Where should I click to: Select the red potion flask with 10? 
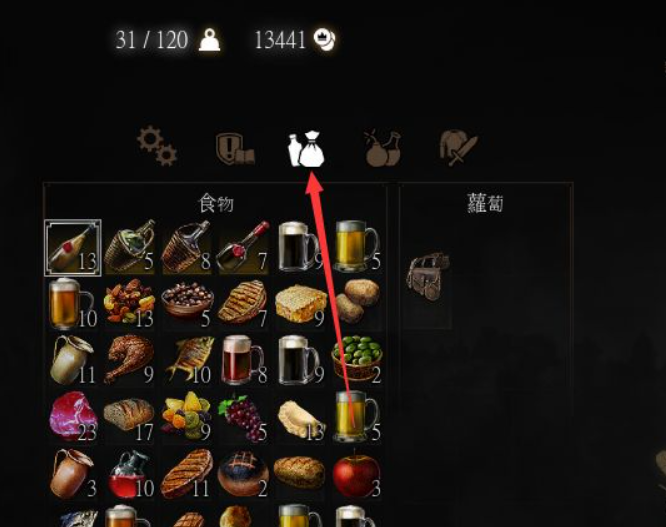pos(129,474)
